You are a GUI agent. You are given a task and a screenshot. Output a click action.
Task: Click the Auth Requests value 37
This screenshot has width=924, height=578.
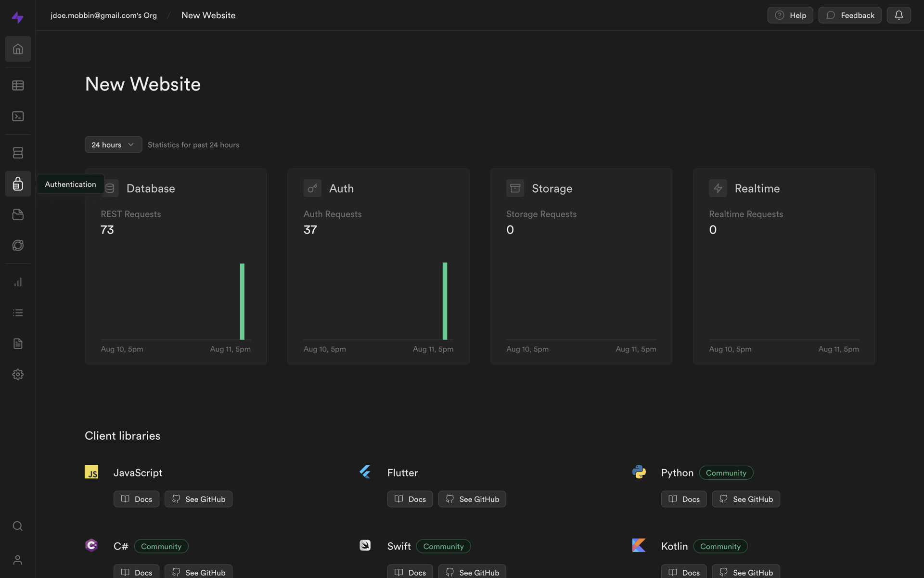(x=310, y=230)
